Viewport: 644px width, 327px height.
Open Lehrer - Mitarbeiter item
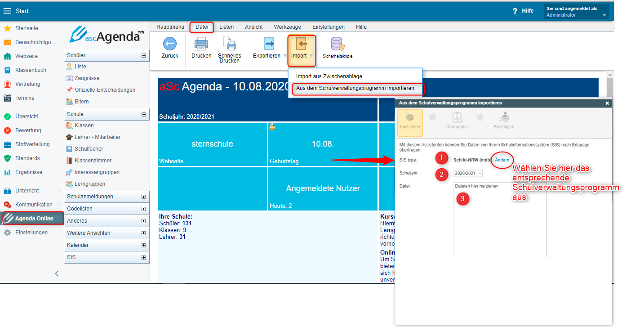pyautogui.click(x=98, y=137)
